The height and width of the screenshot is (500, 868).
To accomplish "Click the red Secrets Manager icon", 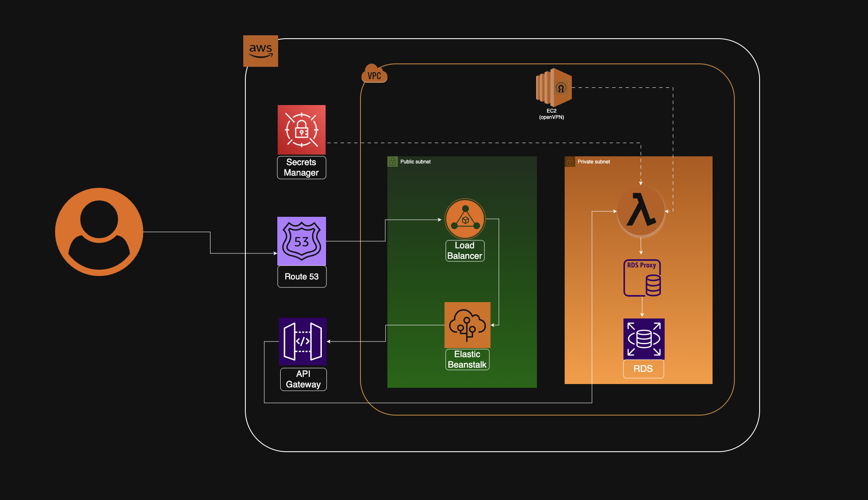I will tap(301, 129).
